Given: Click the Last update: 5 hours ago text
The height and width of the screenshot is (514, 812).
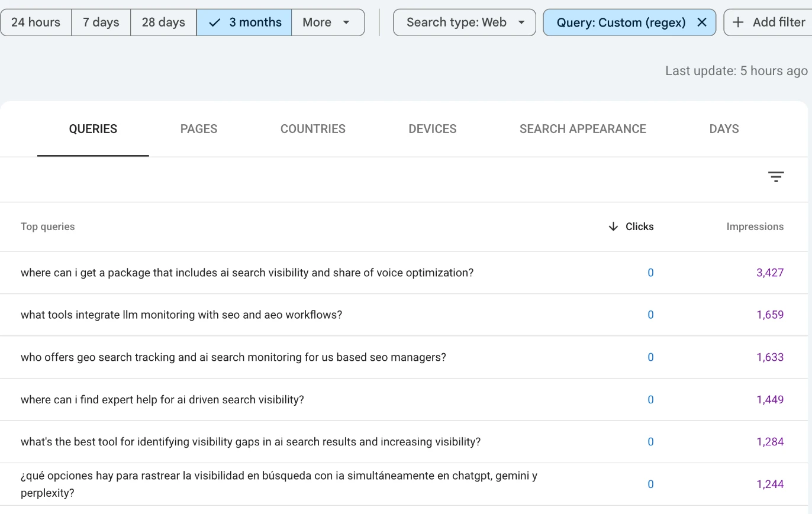Looking at the screenshot, I should coord(736,71).
